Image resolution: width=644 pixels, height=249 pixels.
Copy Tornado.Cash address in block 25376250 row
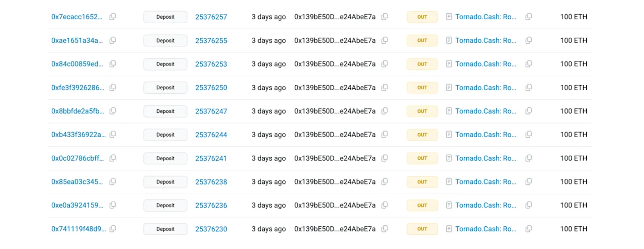click(x=529, y=88)
